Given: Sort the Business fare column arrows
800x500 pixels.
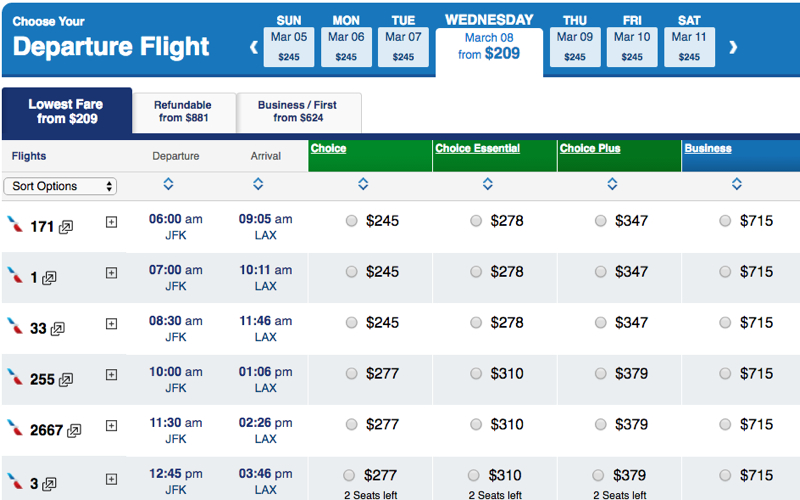Looking at the screenshot, I should [x=737, y=184].
